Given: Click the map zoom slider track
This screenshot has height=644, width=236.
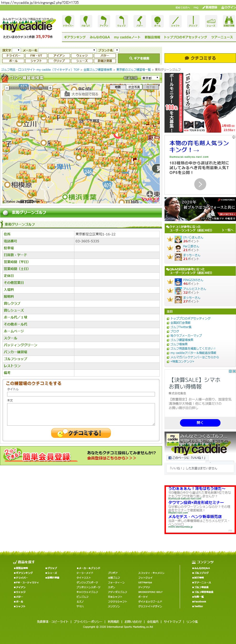Looking at the screenshot, I should 29,88.
